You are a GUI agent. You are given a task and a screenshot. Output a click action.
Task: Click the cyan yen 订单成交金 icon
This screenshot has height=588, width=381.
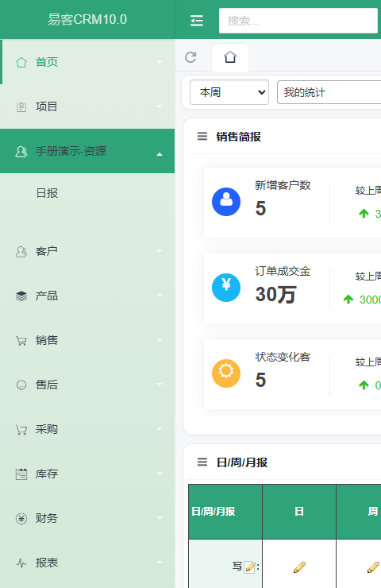[x=226, y=288]
